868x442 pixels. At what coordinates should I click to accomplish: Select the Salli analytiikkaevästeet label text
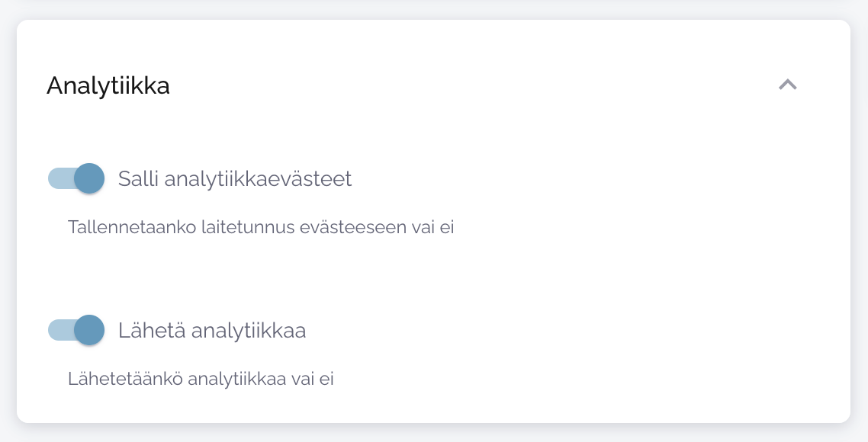(x=235, y=179)
